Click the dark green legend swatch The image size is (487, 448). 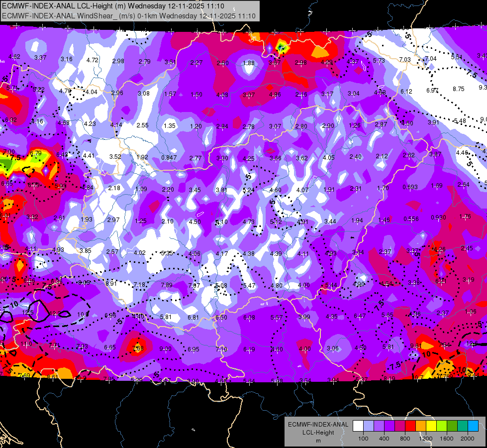453,426
